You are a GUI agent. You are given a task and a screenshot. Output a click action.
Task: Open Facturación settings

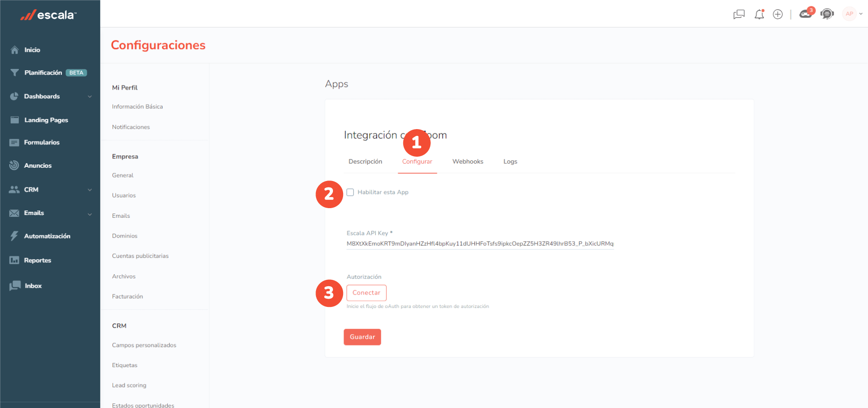coord(128,296)
